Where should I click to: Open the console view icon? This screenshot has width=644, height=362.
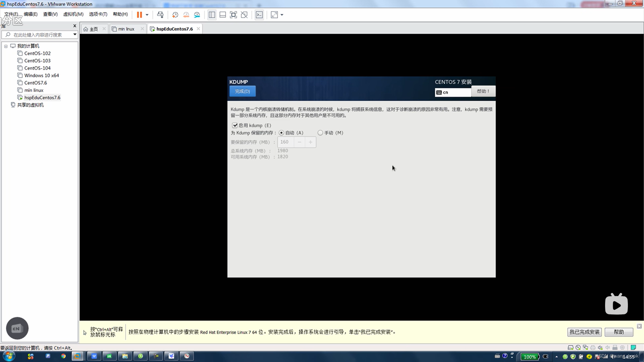259,15
